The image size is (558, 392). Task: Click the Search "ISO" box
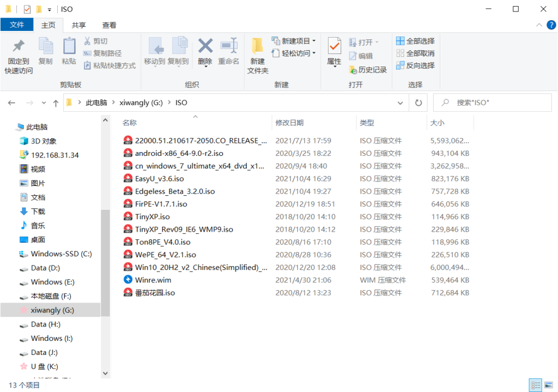[493, 103]
